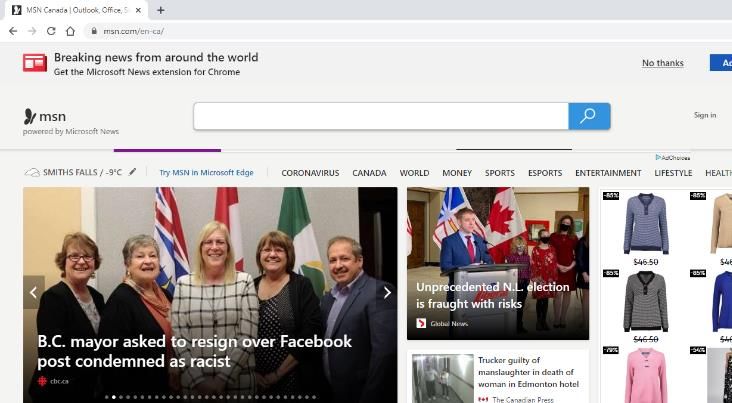Click the Global News source logo
This screenshot has height=403, width=732.
[x=421, y=323]
